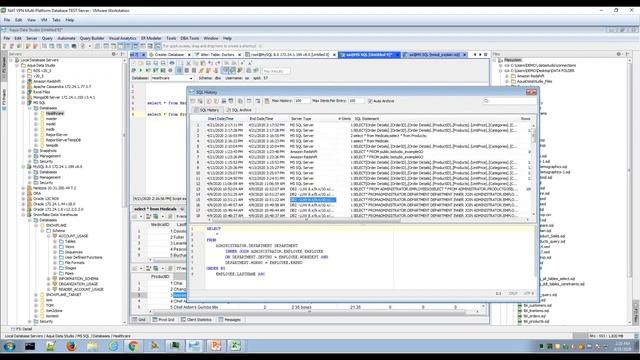Click first icon in SQL History toolbar

coord(193,101)
